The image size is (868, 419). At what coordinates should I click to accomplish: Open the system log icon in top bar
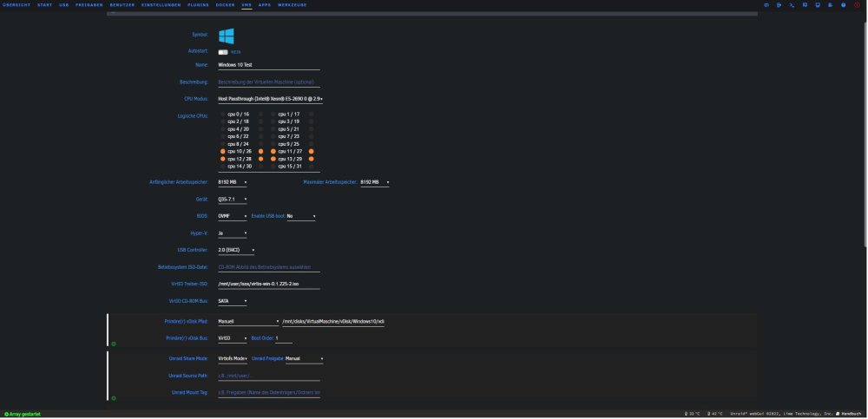[831, 5]
